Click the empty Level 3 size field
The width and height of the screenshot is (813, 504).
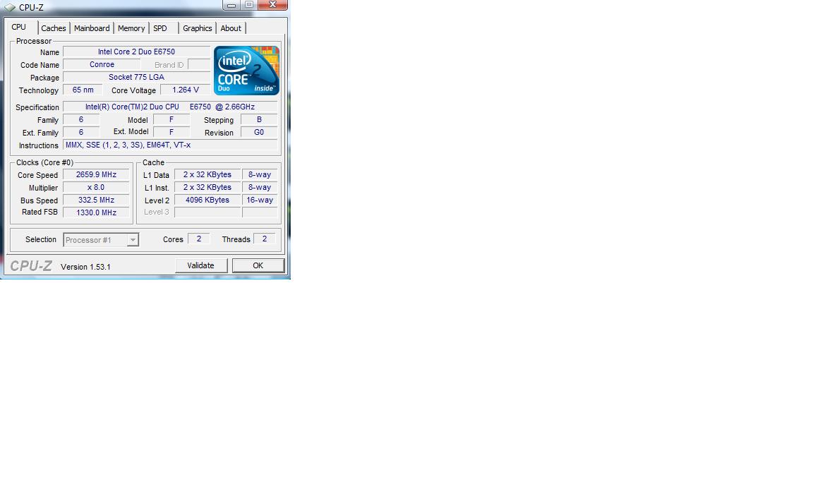pos(207,212)
